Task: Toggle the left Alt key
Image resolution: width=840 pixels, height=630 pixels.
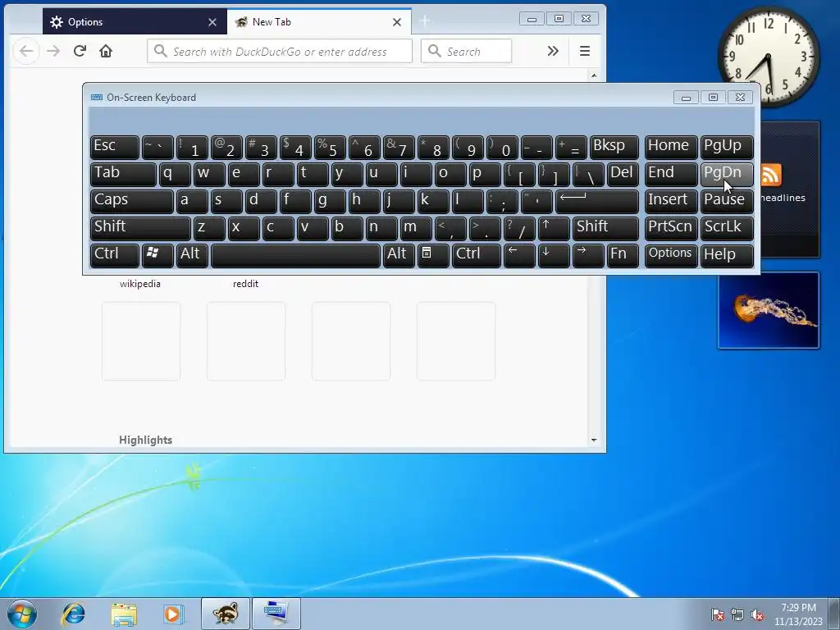Action: pyautogui.click(x=192, y=255)
